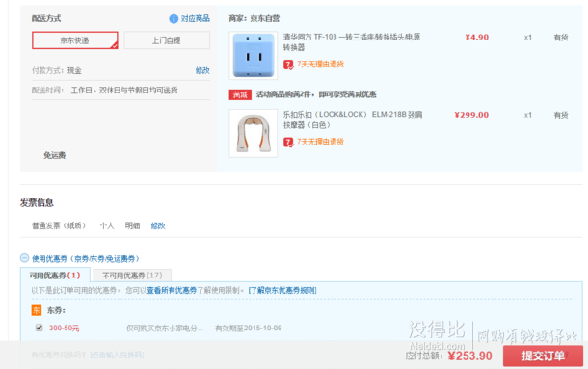
Task: Click the blue info icon beside 对应商品
Action: pyautogui.click(x=174, y=18)
